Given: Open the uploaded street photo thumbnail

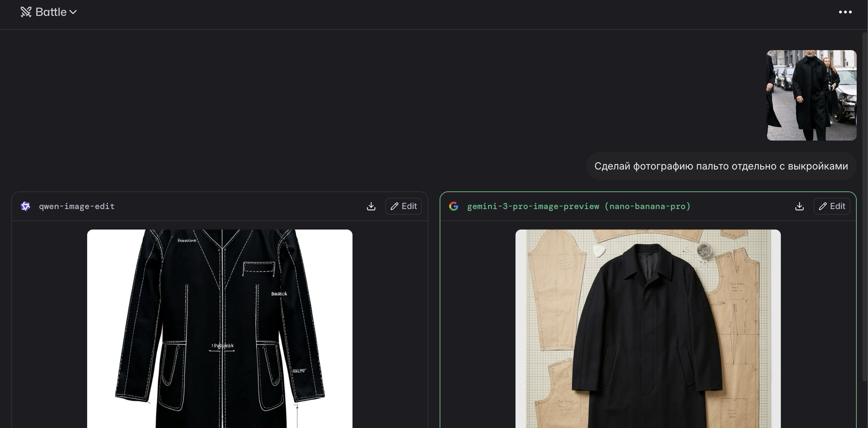Looking at the screenshot, I should (811, 95).
